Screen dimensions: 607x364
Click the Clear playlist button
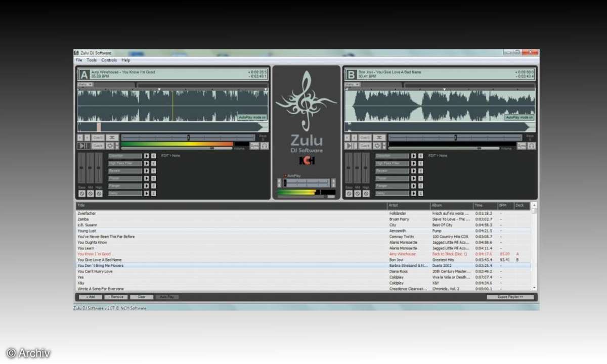coord(142,297)
